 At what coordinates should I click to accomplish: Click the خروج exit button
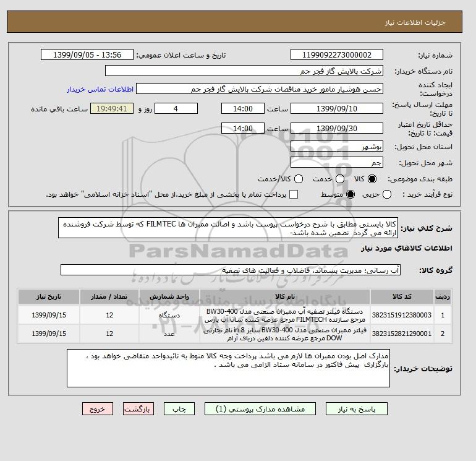pyautogui.click(x=98, y=409)
